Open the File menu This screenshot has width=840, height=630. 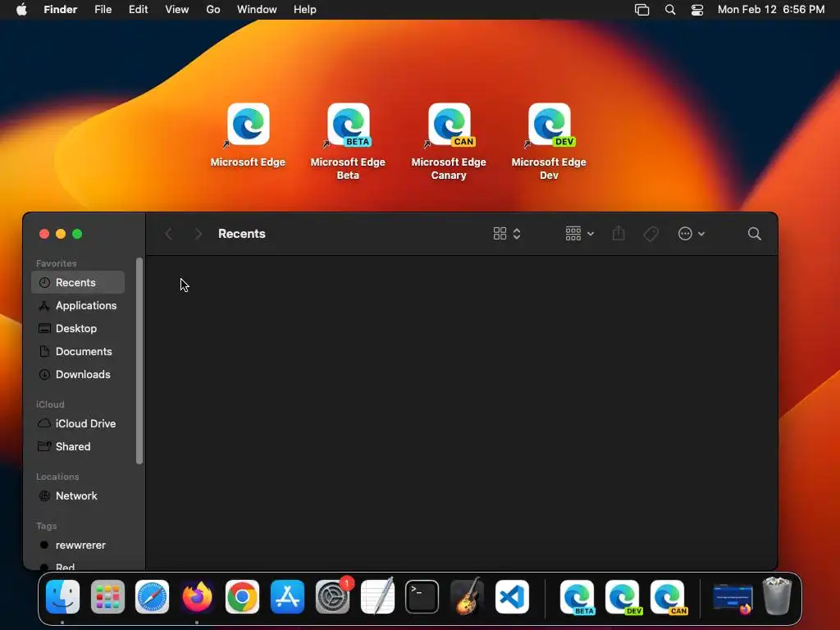103,10
